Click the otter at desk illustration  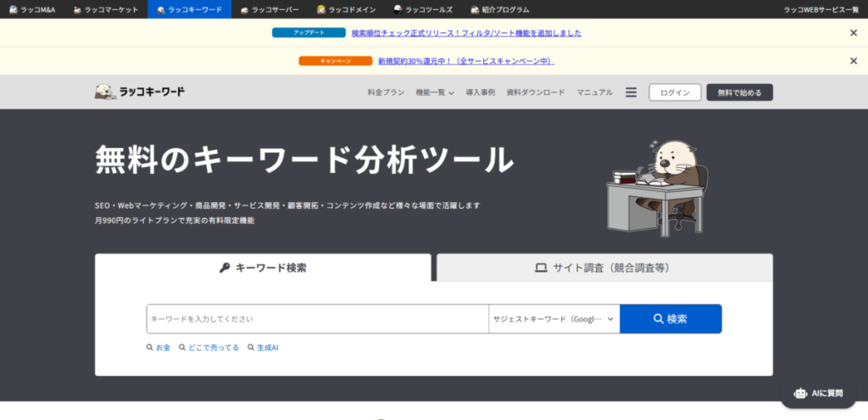tap(657, 188)
